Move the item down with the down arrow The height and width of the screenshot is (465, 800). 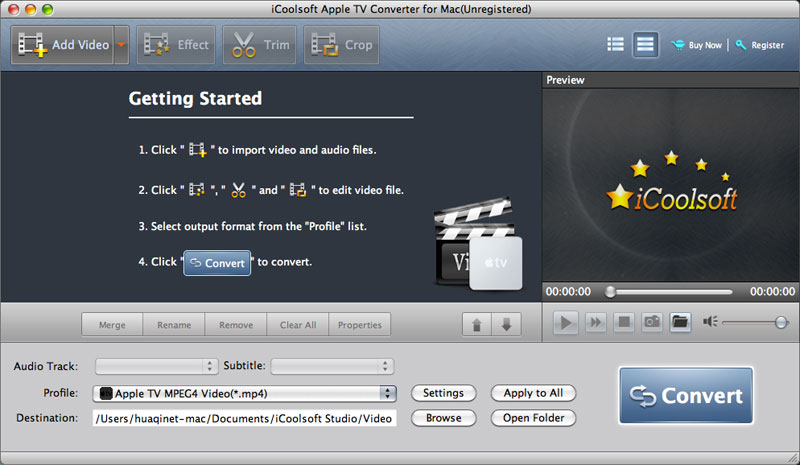(x=506, y=325)
